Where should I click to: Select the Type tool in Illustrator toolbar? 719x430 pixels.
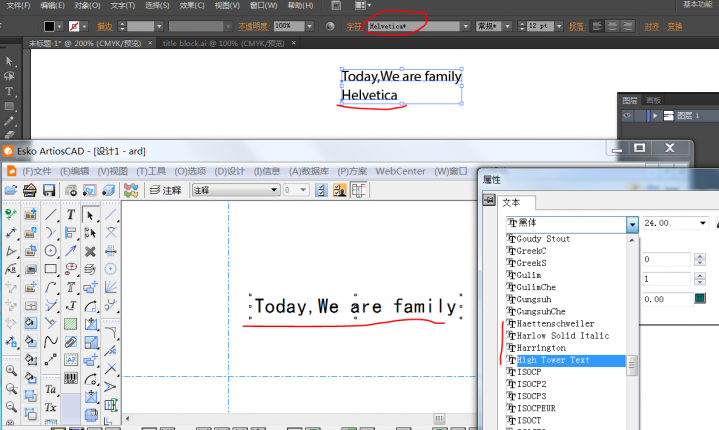click(9, 90)
